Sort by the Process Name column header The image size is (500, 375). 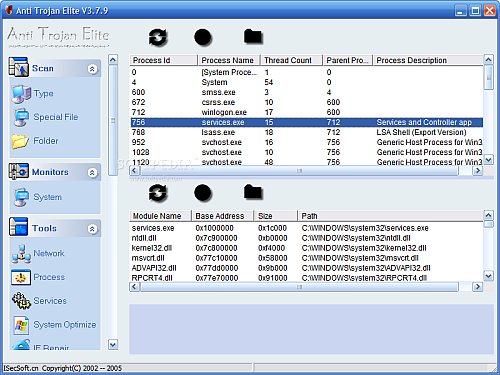coord(229,60)
